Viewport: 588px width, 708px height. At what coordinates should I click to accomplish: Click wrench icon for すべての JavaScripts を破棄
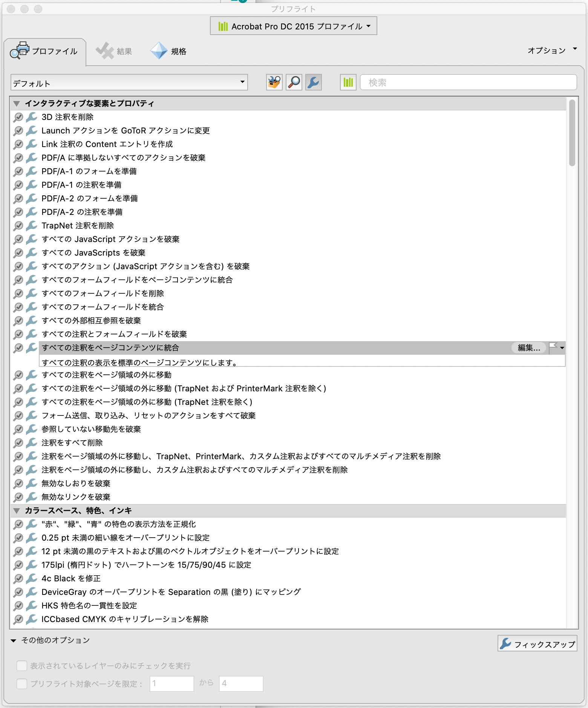pyautogui.click(x=32, y=253)
